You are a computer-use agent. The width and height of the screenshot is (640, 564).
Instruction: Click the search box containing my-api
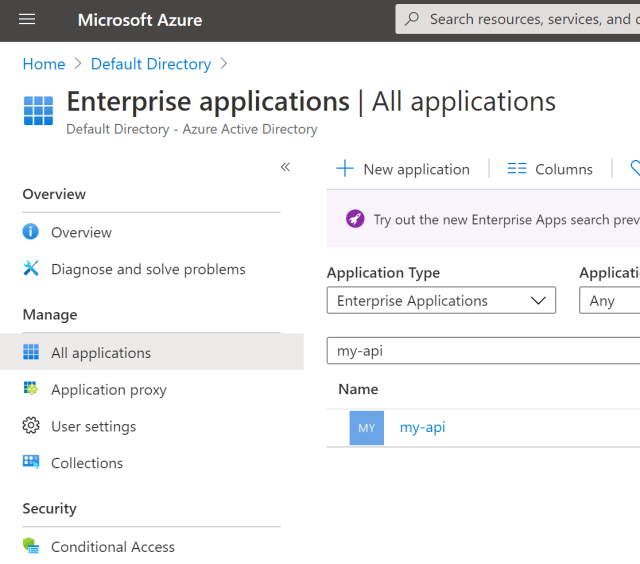[480, 351]
